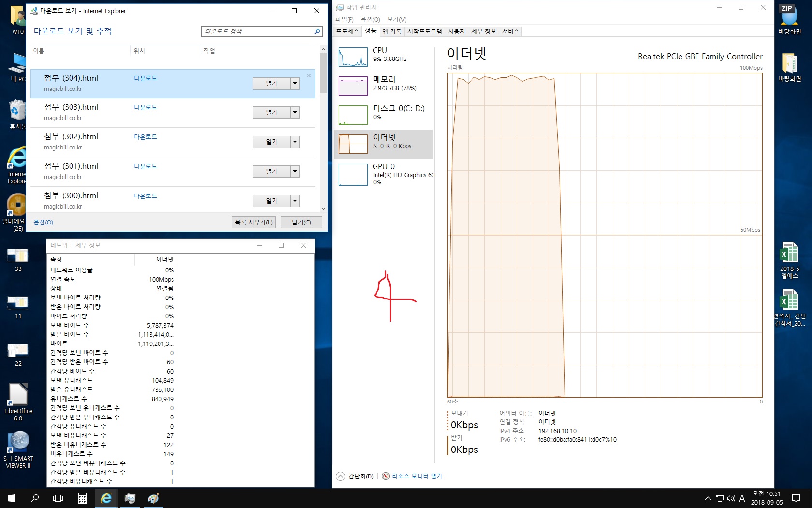Expand open options for 첨부 (300).html
Image resolution: width=812 pixels, height=508 pixels.
(295, 201)
